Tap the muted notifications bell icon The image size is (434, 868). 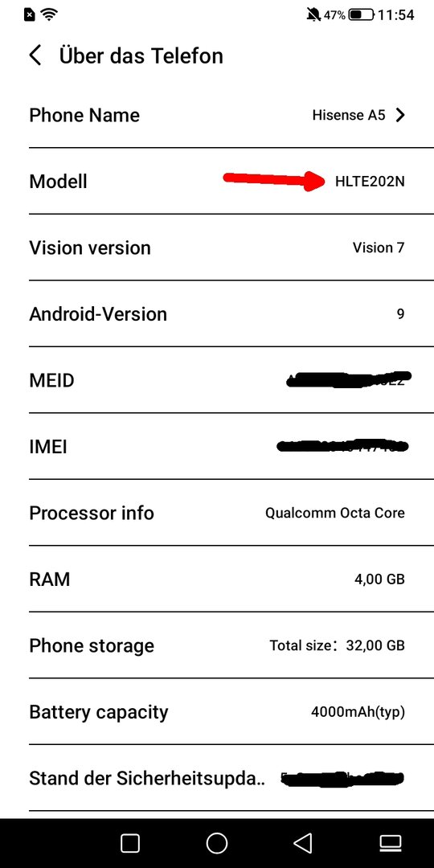tap(313, 15)
